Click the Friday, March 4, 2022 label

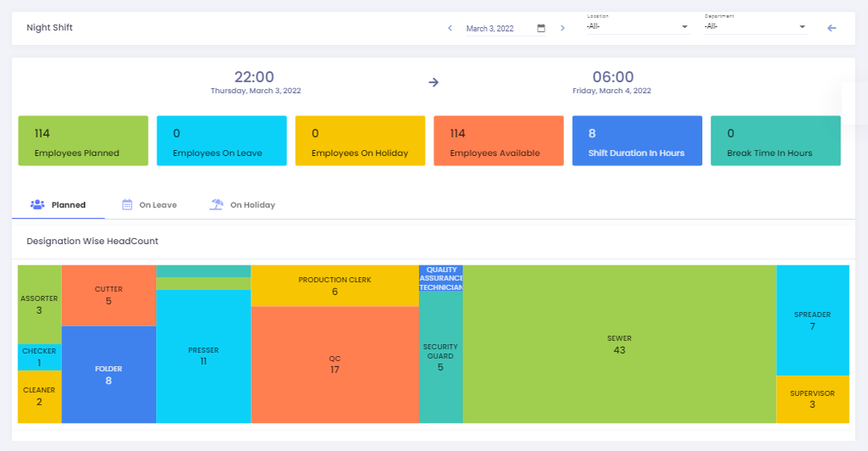click(x=611, y=91)
